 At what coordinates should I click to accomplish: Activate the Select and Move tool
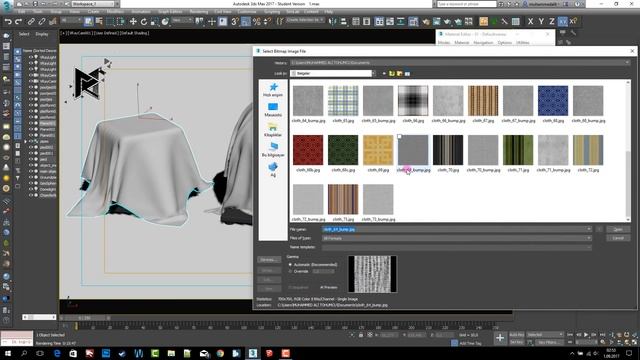click(133, 22)
